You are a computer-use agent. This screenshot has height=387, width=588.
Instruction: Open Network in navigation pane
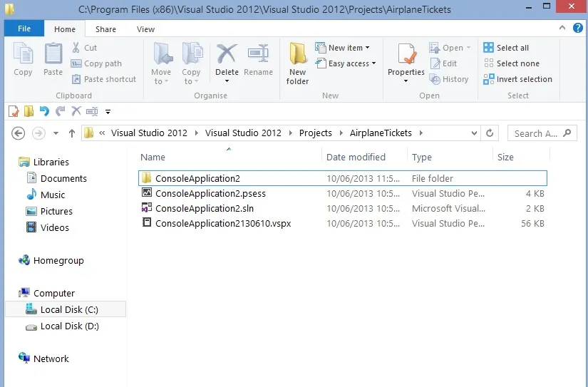43,358
